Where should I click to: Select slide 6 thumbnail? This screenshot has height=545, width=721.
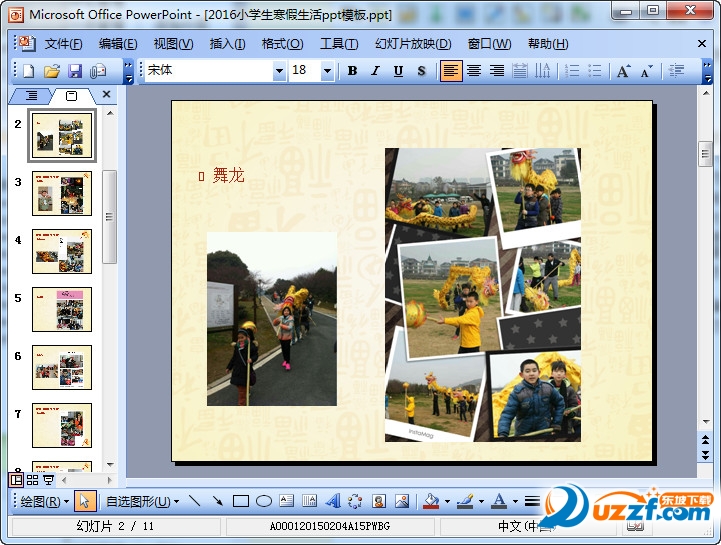(62, 367)
